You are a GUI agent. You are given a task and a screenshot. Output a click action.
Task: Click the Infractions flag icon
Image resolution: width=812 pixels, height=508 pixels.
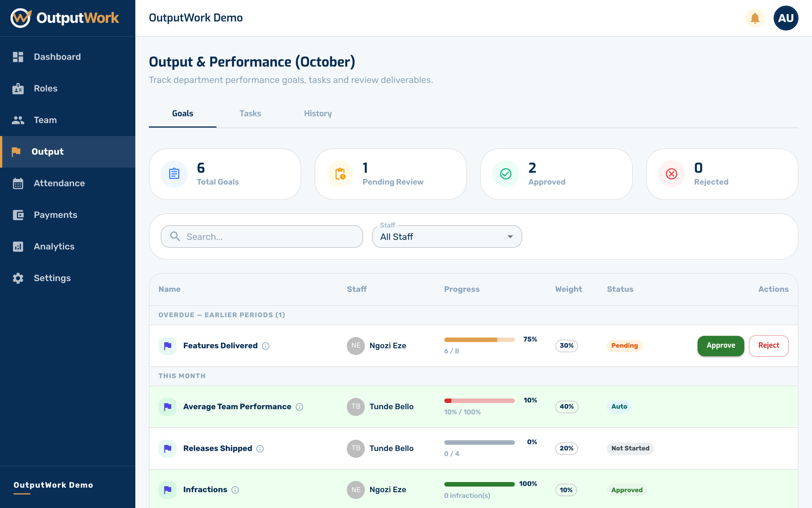click(x=167, y=490)
